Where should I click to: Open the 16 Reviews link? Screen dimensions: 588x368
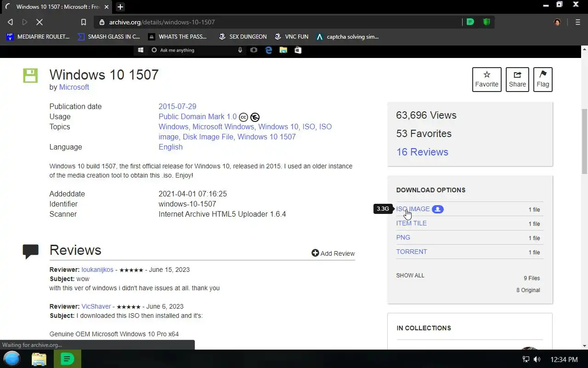coord(422,152)
